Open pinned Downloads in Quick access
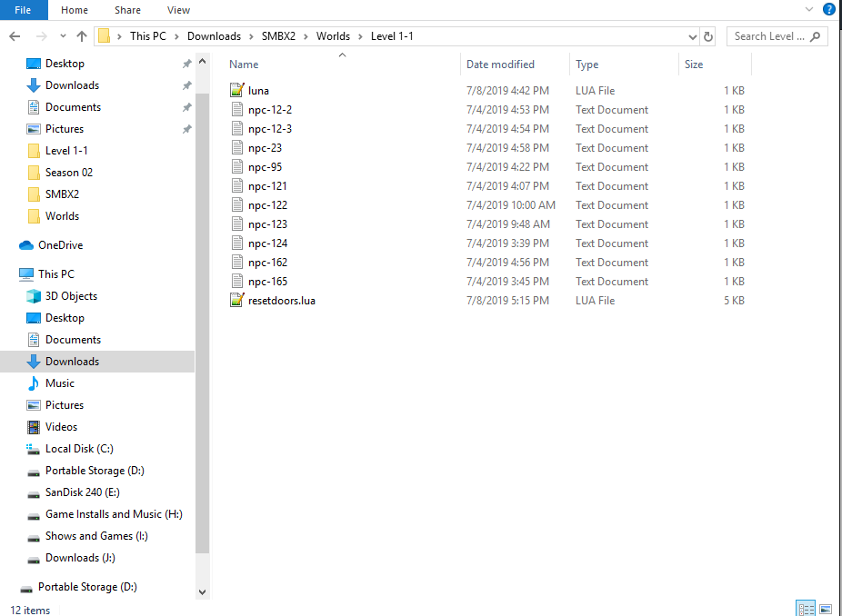 click(x=72, y=85)
